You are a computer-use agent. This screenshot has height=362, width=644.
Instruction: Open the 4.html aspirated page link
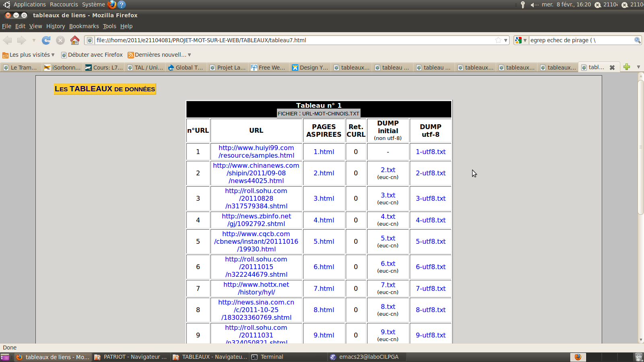tap(324, 220)
